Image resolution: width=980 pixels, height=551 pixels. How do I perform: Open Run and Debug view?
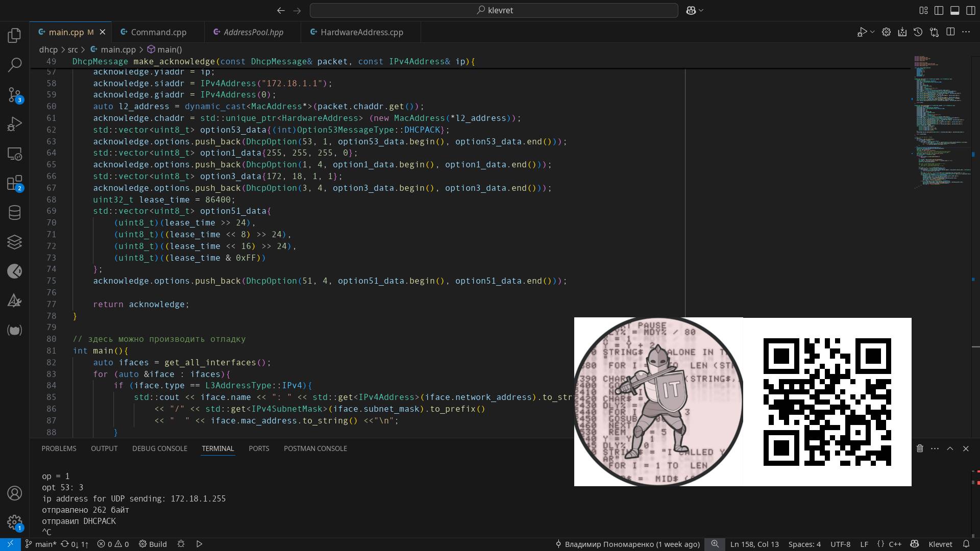click(15, 124)
